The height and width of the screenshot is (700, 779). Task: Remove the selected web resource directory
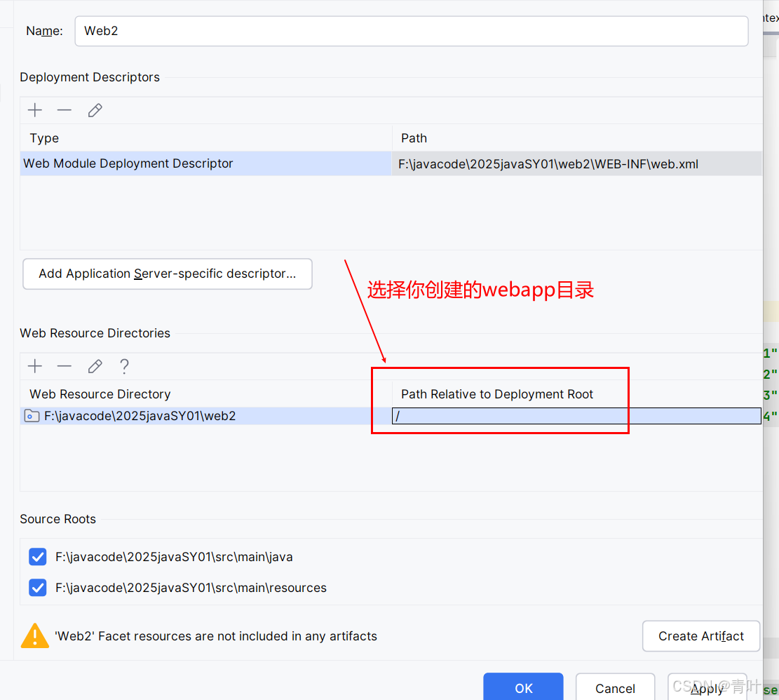click(x=65, y=366)
